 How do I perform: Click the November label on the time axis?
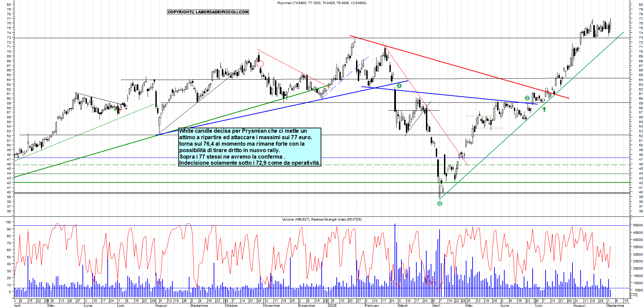click(x=272, y=305)
